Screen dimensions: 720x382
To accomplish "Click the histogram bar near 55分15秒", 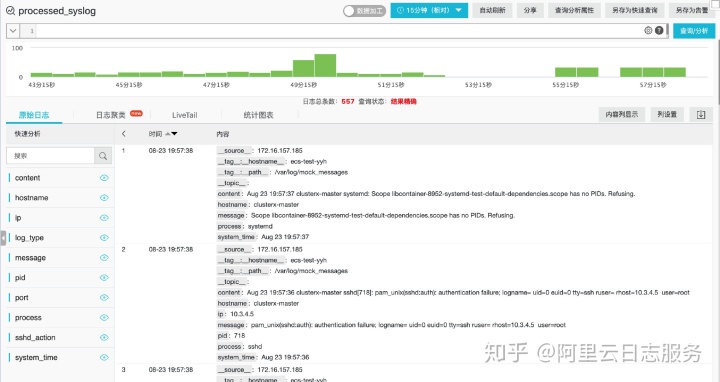I will pos(565,72).
